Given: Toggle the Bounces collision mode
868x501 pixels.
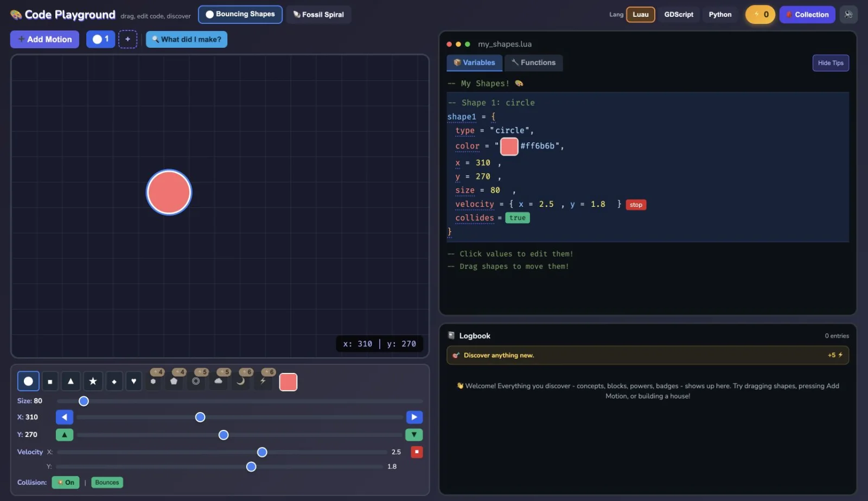Looking at the screenshot, I should (107, 483).
